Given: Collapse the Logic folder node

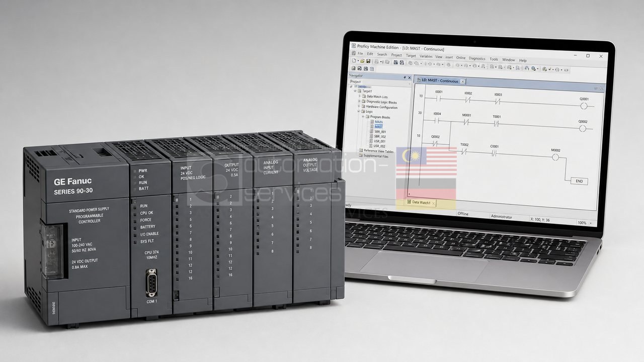Looking at the screenshot, I should (x=358, y=111).
